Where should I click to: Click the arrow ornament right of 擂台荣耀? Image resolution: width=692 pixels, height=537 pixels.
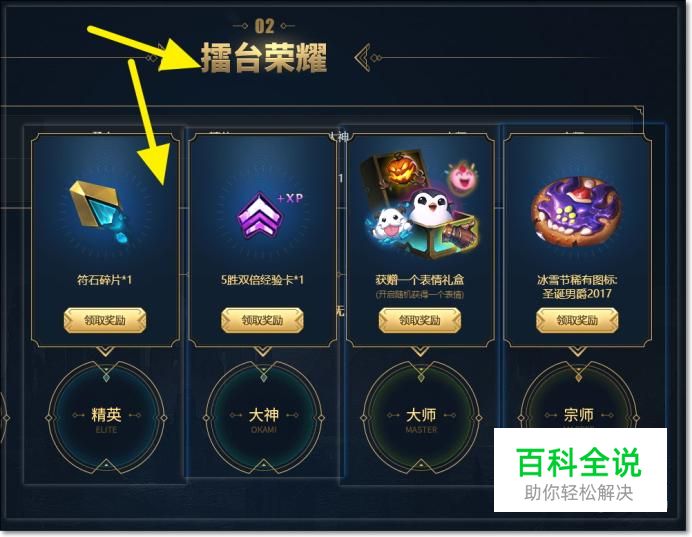click(367, 58)
